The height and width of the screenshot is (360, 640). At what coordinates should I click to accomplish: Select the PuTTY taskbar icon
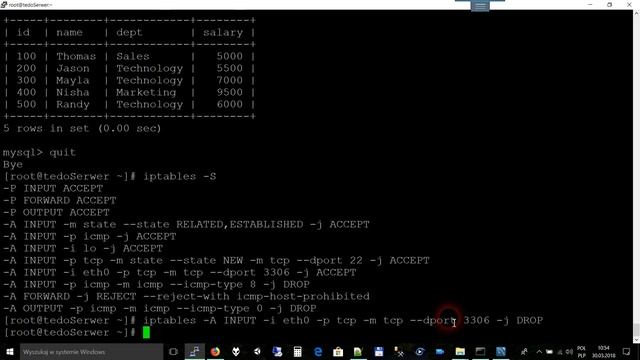pos(195,352)
